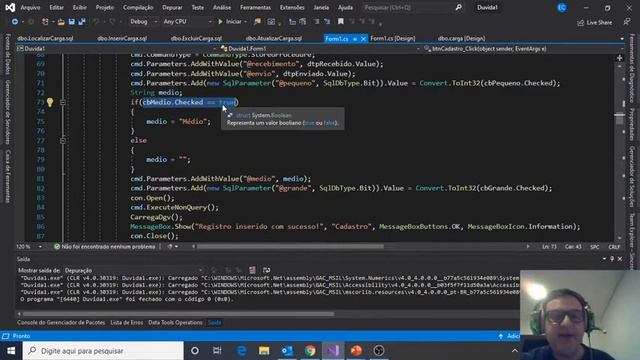Start debugging with the Iniciar button
The height and width of the screenshot is (360, 640).
[230, 22]
